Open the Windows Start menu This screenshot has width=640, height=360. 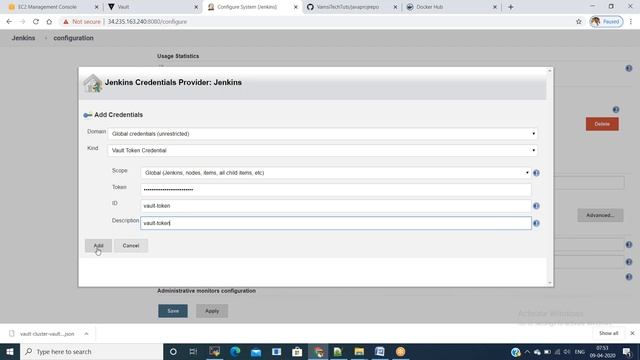click(10, 351)
